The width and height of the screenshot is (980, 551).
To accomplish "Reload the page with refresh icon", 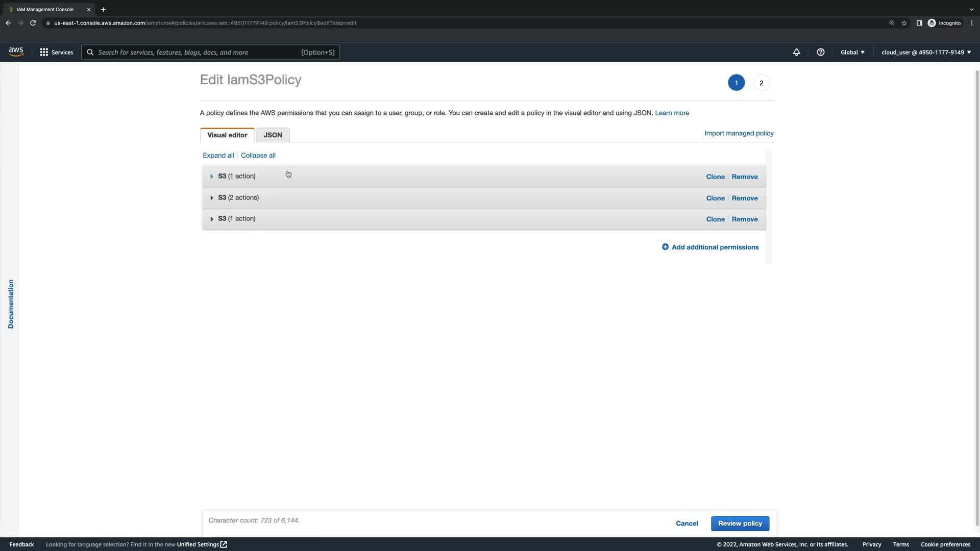I will [x=33, y=23].
